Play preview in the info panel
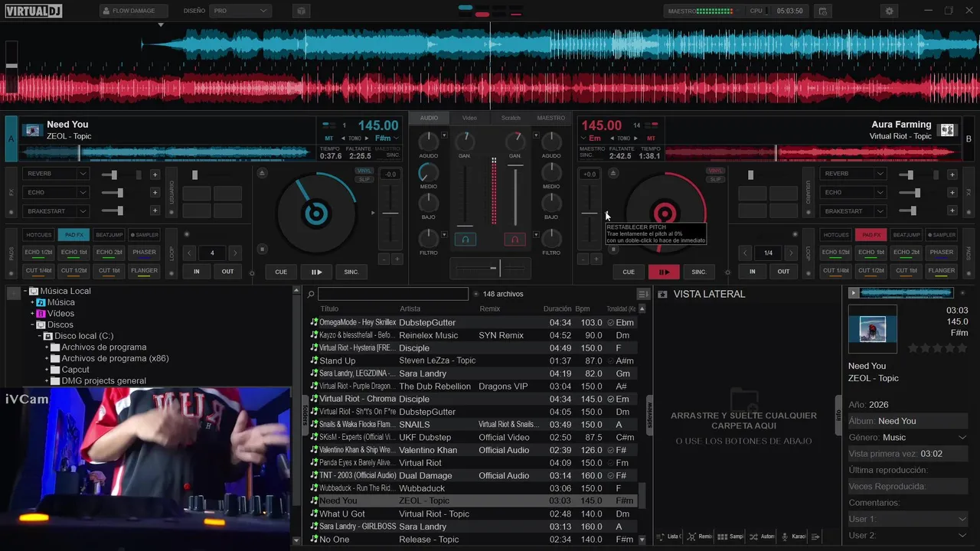Viewport: 980px width, 551px height. click(x=854, y=293)
